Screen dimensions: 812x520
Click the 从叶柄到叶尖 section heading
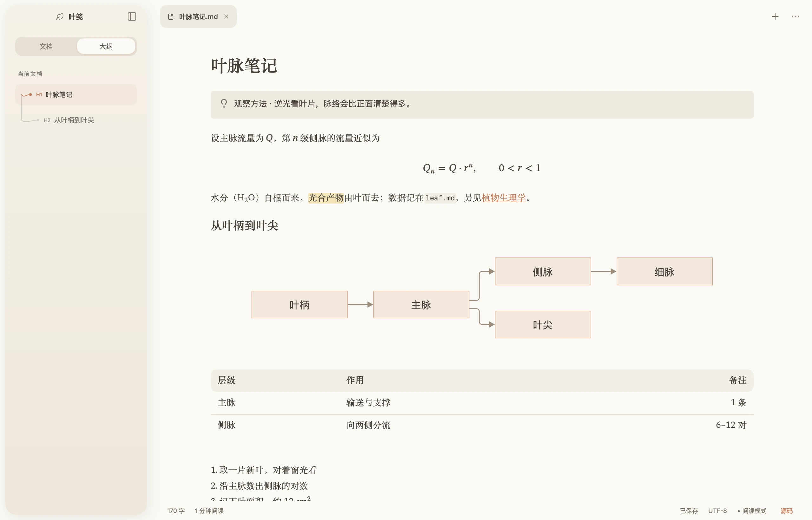tap(244, 225)
